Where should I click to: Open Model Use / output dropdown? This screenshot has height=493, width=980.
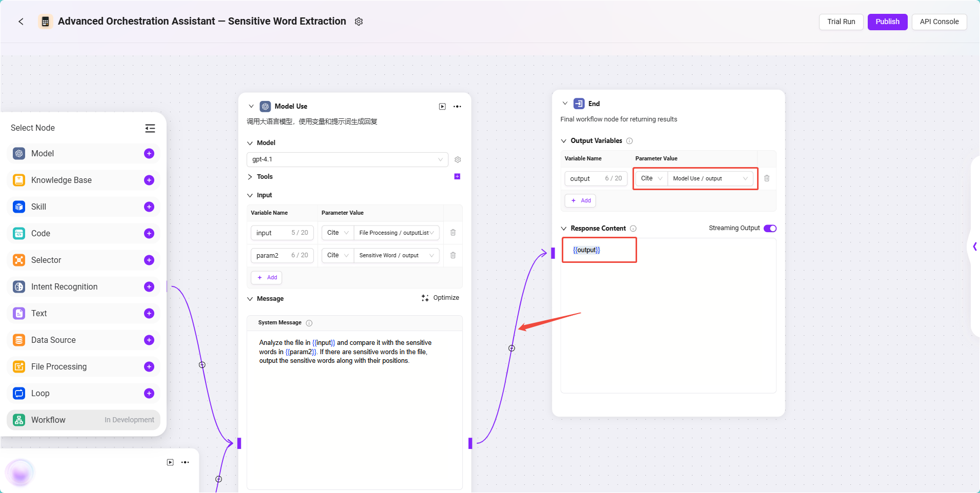[x=710, y=178]
